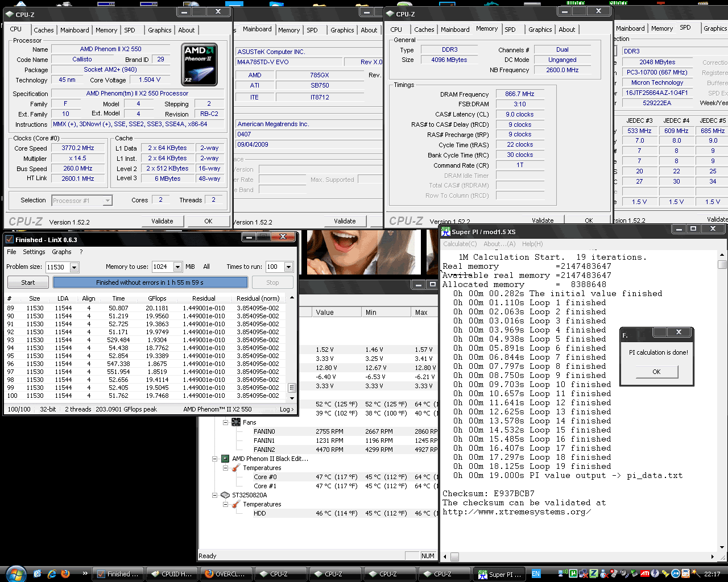
Task: Click thermometer icon under ST3250820A
Action: point(236,504)
